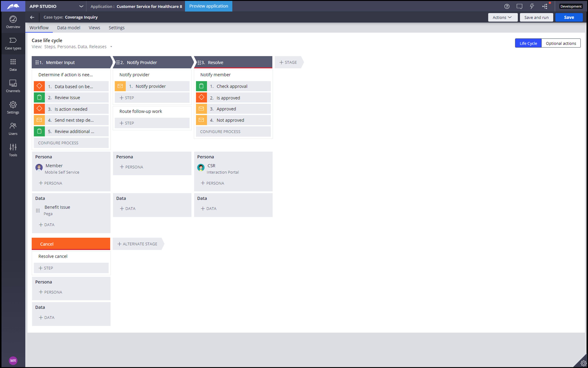Viewport: 588px width, 368px height.
Task: Select the orange Cancel alternate stage header
Action: [71, 244]
